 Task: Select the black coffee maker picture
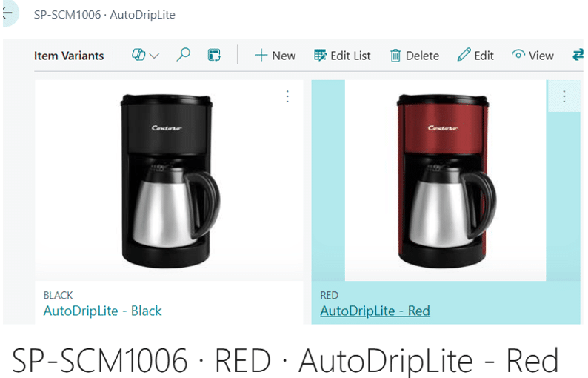tap(169, 181)
